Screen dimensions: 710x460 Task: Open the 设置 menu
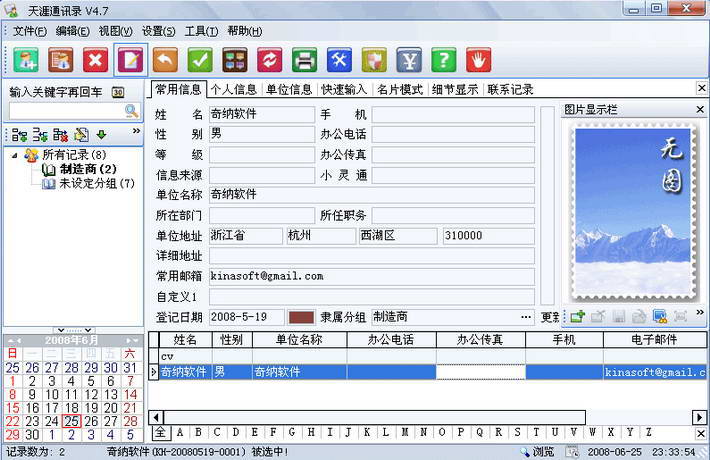pos(158,31)
